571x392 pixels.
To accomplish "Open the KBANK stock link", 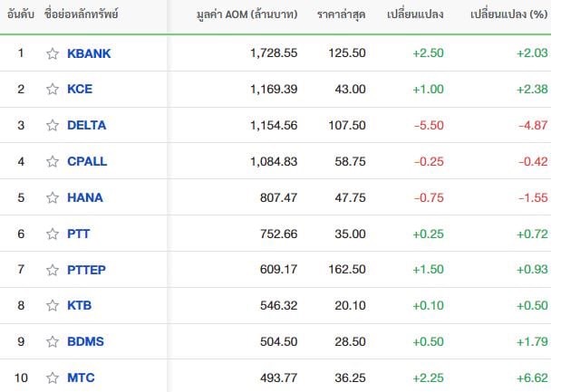I will tap(89, 53).
